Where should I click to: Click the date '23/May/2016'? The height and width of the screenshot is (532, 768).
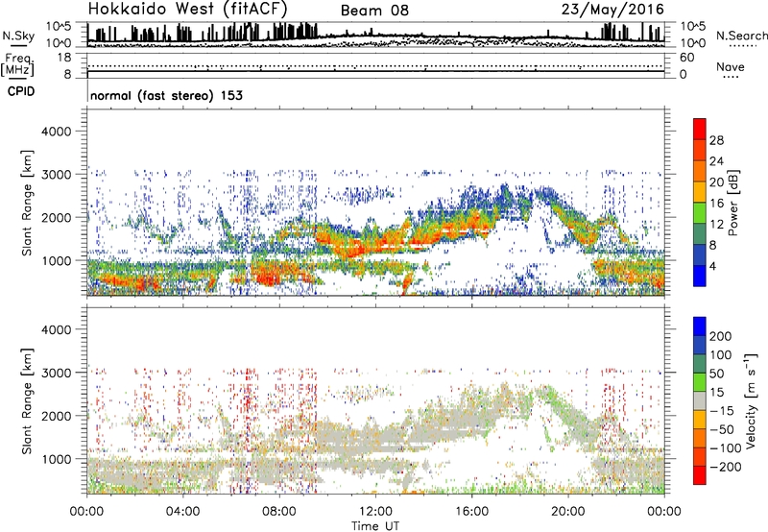pyautogui.click(x=612, y=10)
